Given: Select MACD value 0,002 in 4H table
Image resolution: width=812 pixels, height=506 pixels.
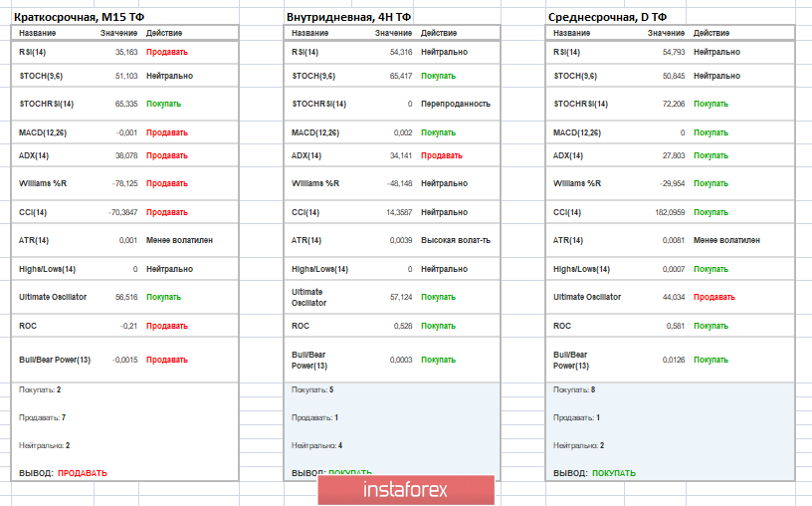Looking at the screenshot, I should point(403,132).
